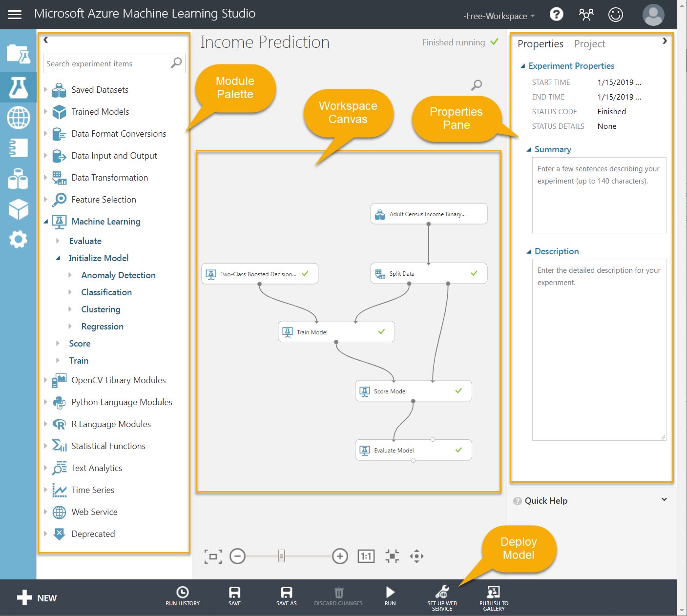Collapse the Initialize Model node

pos(58,258)
